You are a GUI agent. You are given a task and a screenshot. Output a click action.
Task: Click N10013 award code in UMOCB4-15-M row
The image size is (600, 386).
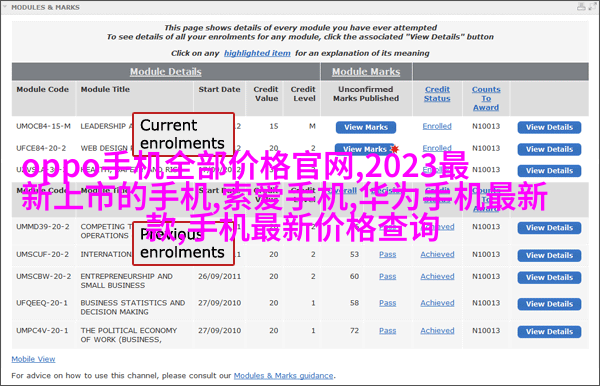coord(486,126)
